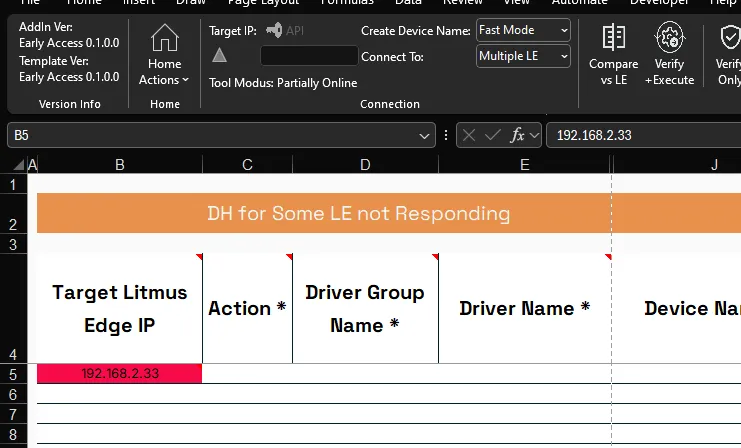This screenshot has width=741, height=448.
Task: Click the Select All corner triangle
Action: pos(19,165)
